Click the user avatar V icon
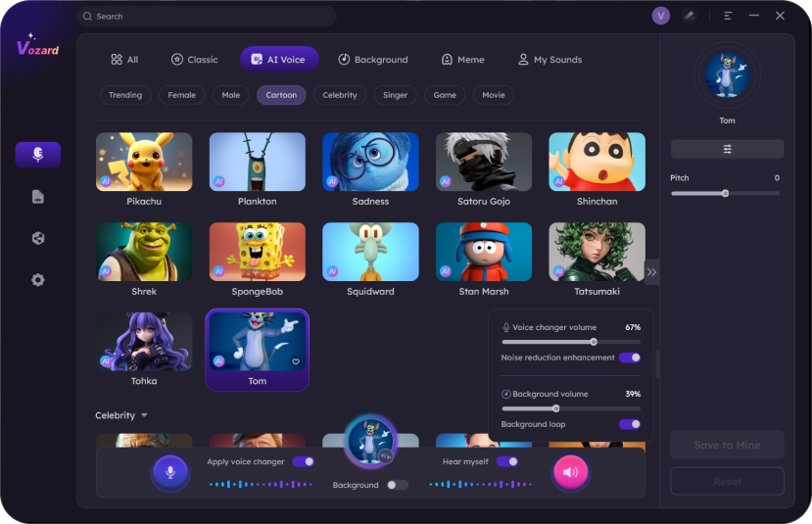 click(x=660, y=16)
